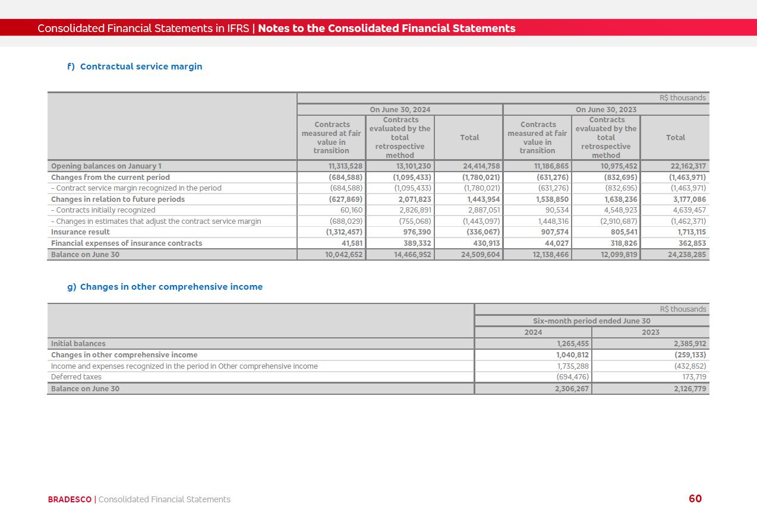The image size is (757, 532).
Task: Click the 'Insurance result' row label
Action: [x=80, y=232]
